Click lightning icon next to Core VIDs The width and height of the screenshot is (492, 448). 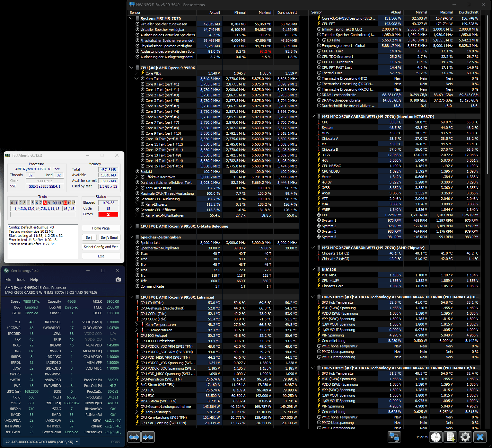tap(143, 73)
